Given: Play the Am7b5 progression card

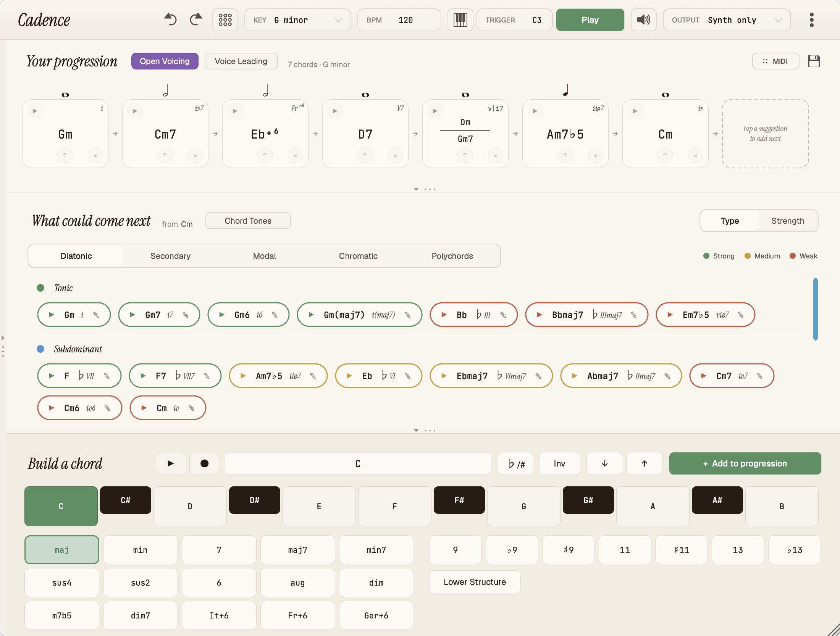Looking at the screenshot, I should 535,111.
